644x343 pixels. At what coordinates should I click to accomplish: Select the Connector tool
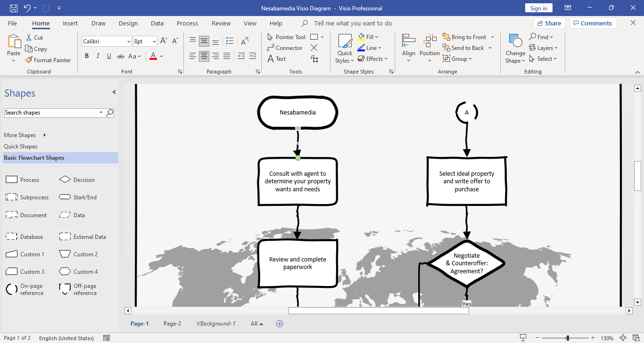coord(284,48)
